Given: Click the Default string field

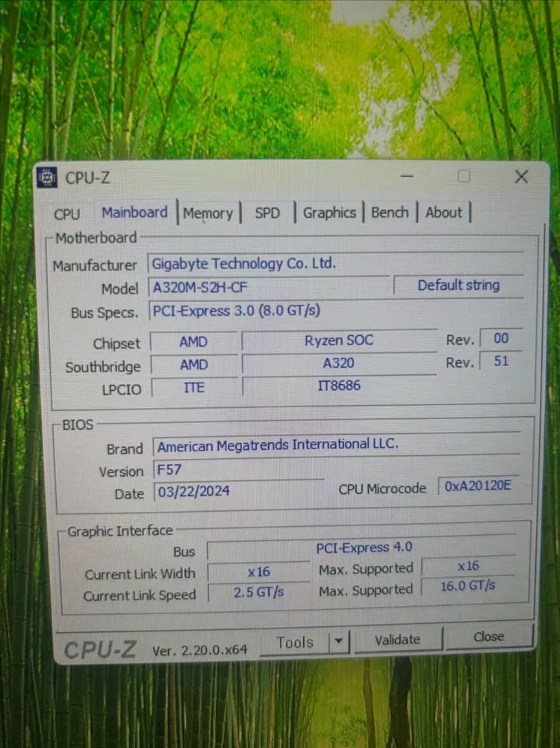Looking at the screenshot, I should point(458,285).
